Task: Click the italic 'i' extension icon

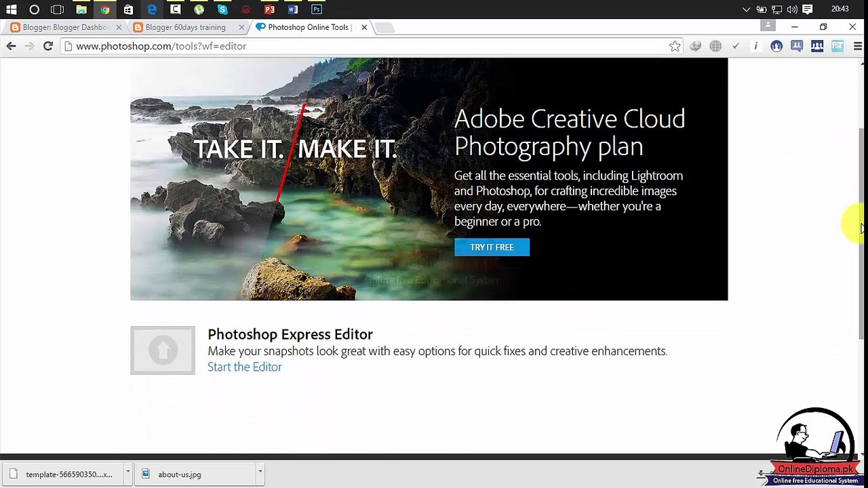Action: tap(756, 46)
